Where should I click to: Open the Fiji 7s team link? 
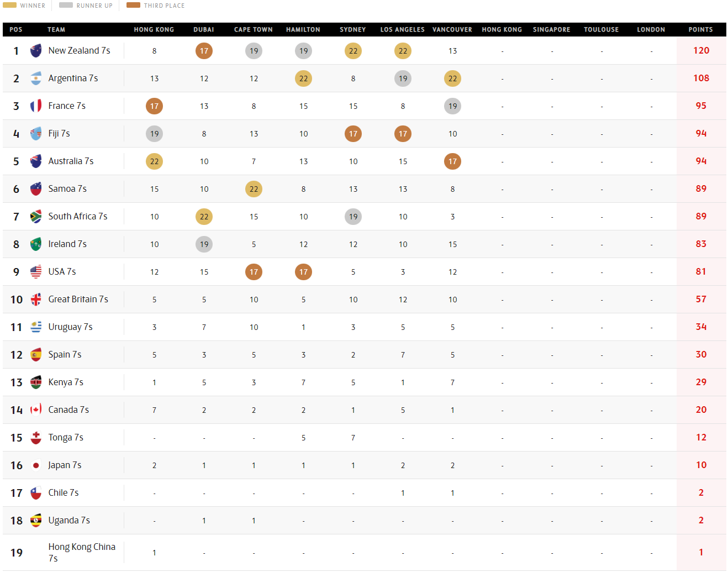59,134
